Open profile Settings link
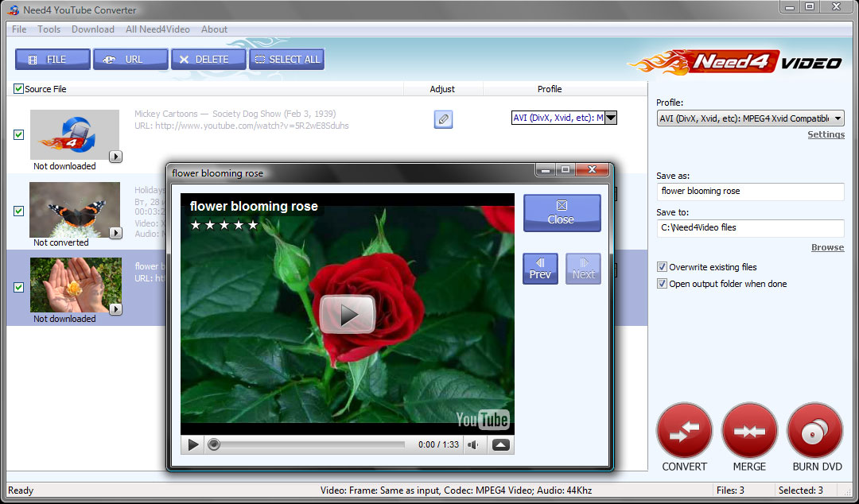Viewport: 859px width, 504px height. click(x=826, y=135)
